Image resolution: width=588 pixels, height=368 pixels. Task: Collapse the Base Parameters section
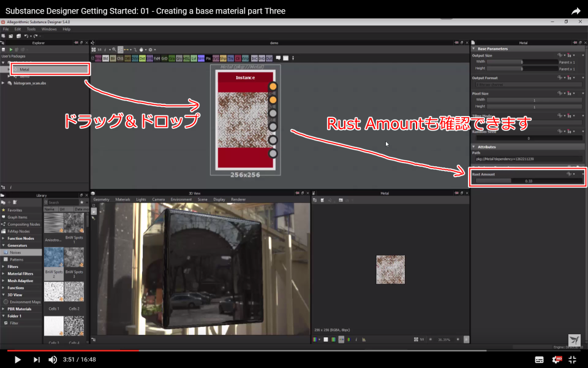coord(473,49)
